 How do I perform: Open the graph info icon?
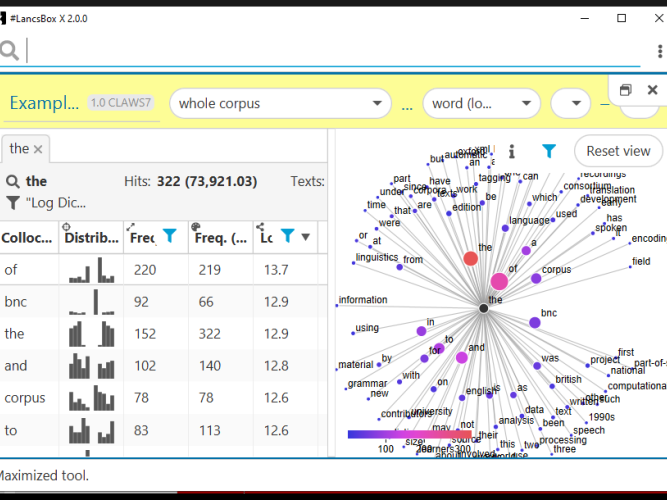pyautogui.click(x=512, y=151)
